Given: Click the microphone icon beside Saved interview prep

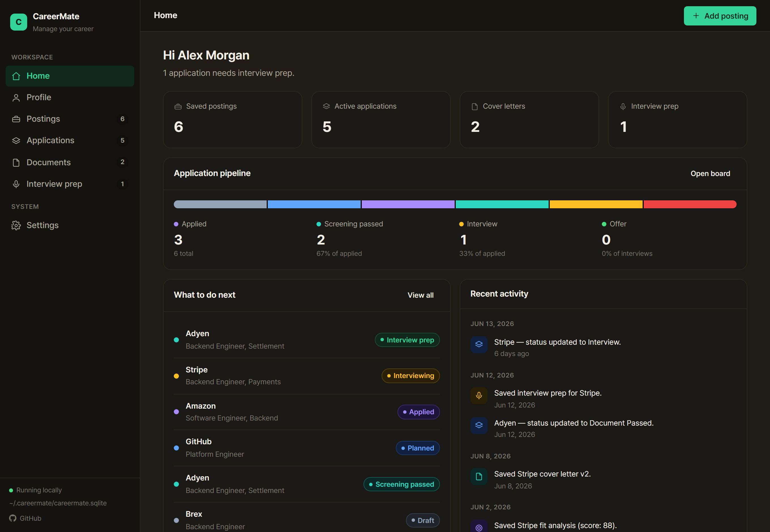Looking at the screenshot, I should coord(479,396).
